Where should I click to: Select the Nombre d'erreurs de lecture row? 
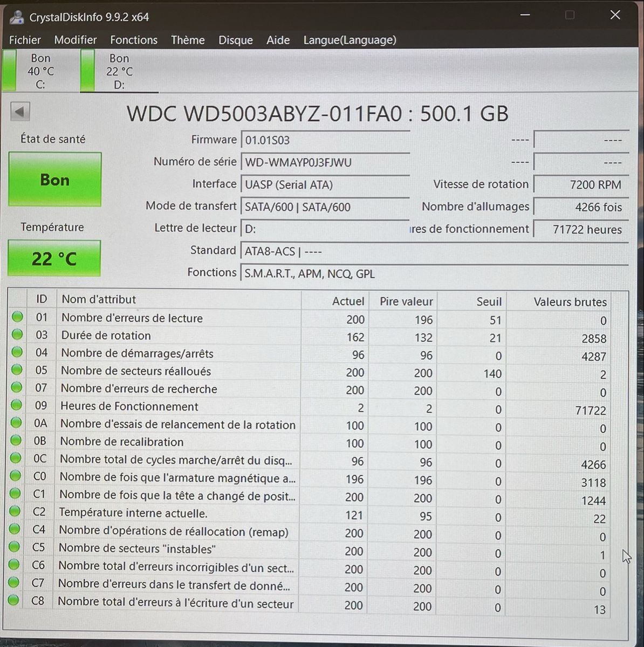311,319
